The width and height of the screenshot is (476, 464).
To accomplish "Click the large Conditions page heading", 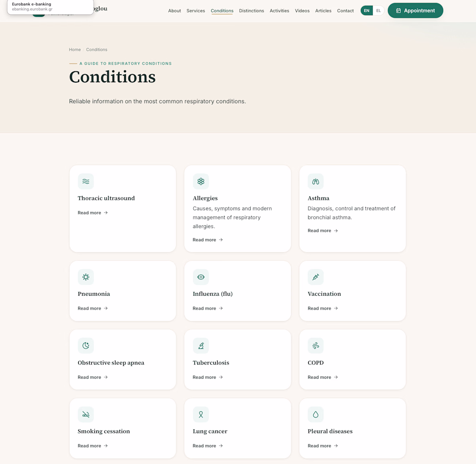I will [x=113, y=77].
